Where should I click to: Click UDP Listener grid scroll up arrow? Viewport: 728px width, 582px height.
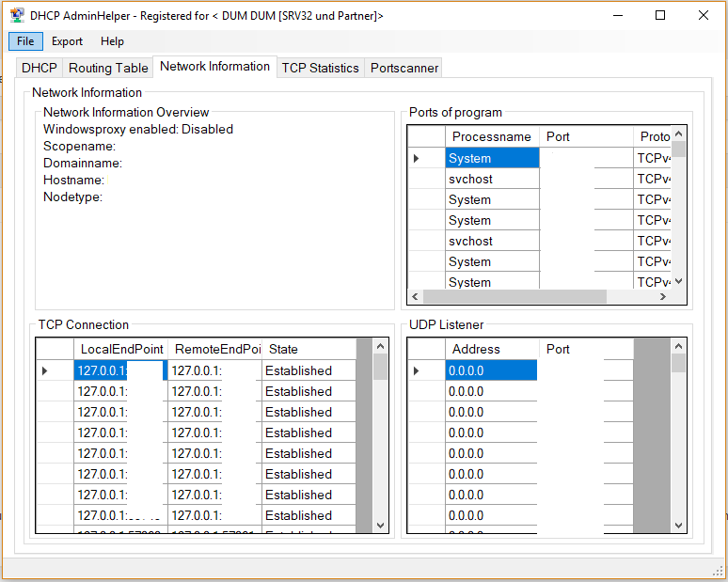(x=678, y=346)
